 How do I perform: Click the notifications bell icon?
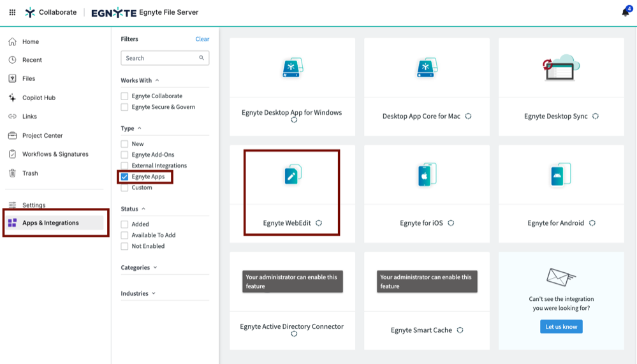625,13
